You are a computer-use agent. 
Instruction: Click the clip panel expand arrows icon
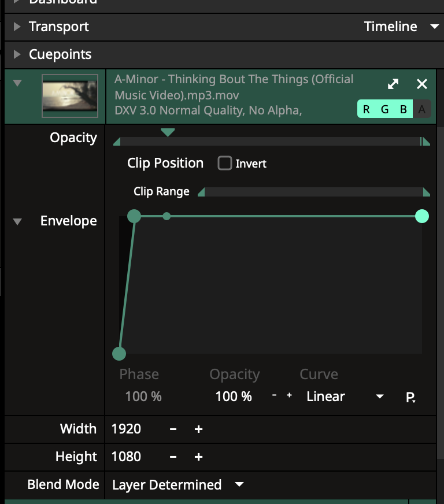pos(393,84)
